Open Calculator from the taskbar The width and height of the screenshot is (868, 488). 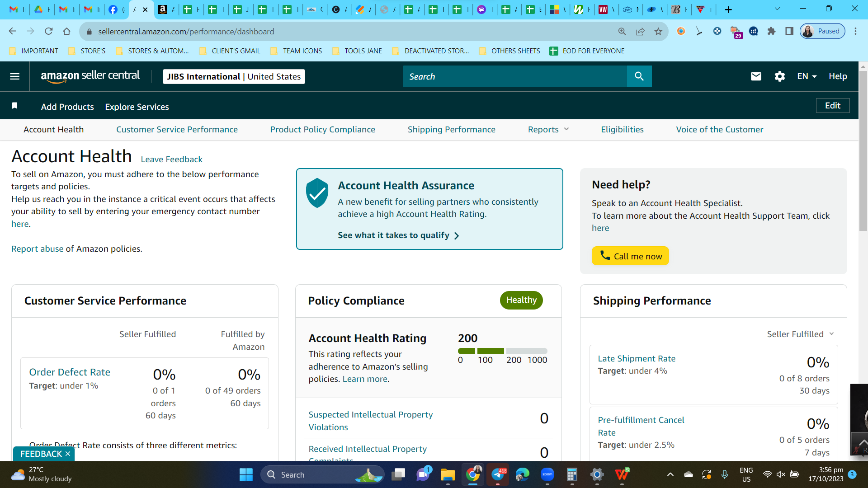[572, 474]
